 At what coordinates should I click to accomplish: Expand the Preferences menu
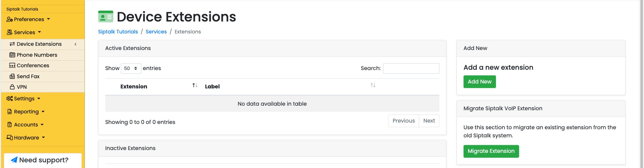coord(28,19)
